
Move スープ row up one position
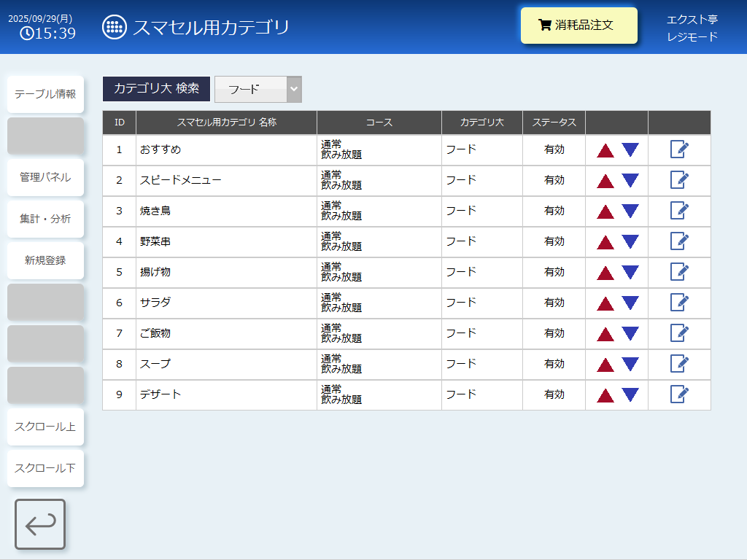coord(605,365)
